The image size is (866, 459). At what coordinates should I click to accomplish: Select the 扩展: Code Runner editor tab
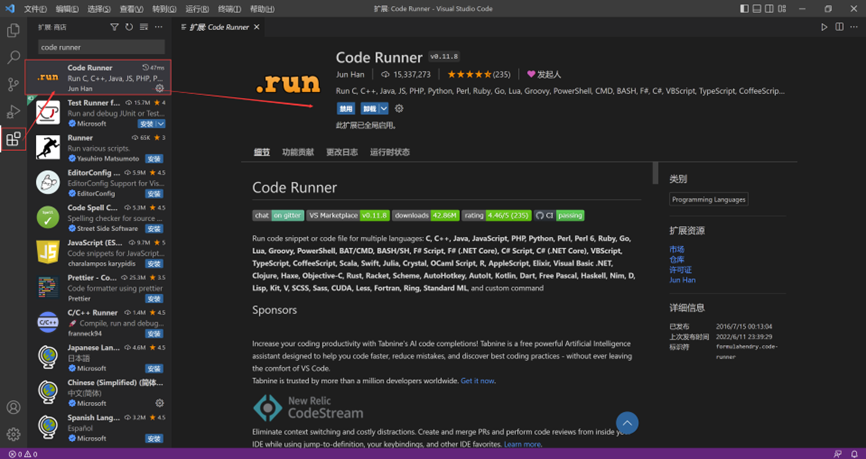pos(220,27)
